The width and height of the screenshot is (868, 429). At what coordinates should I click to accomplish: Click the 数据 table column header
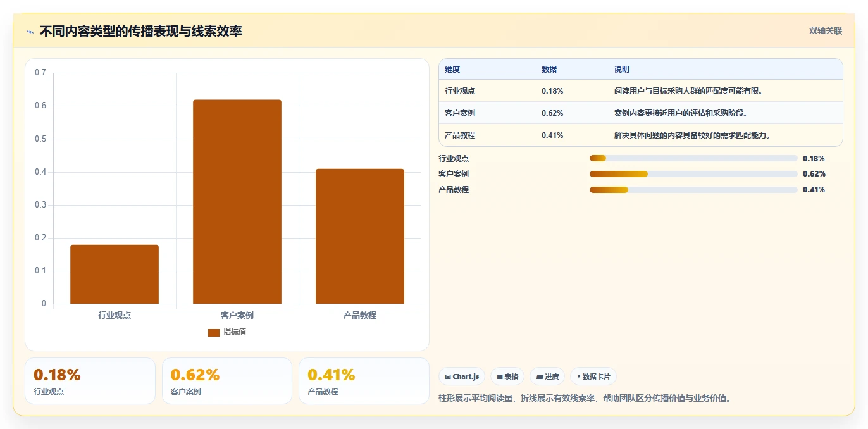549,70
